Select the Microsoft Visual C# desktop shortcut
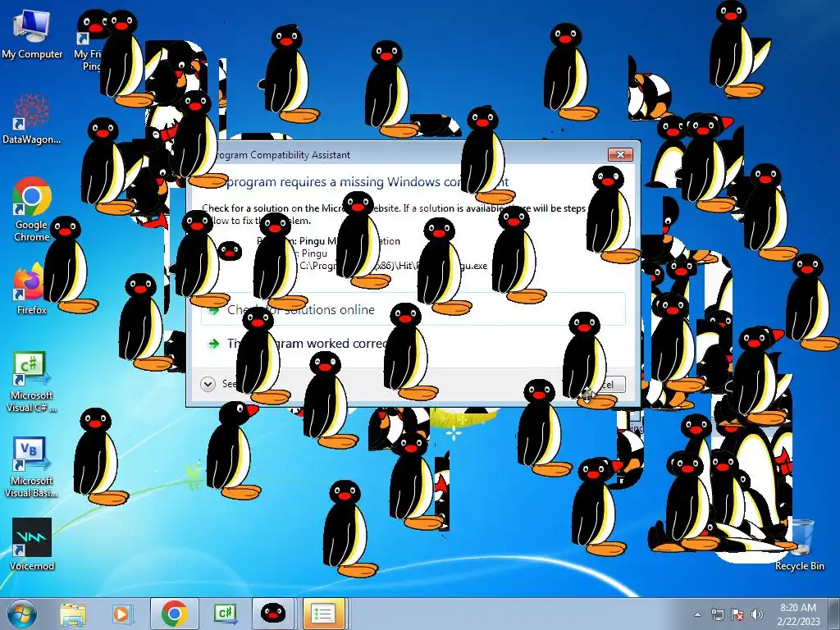Screen dimensions: 840x630 (32, 382)
